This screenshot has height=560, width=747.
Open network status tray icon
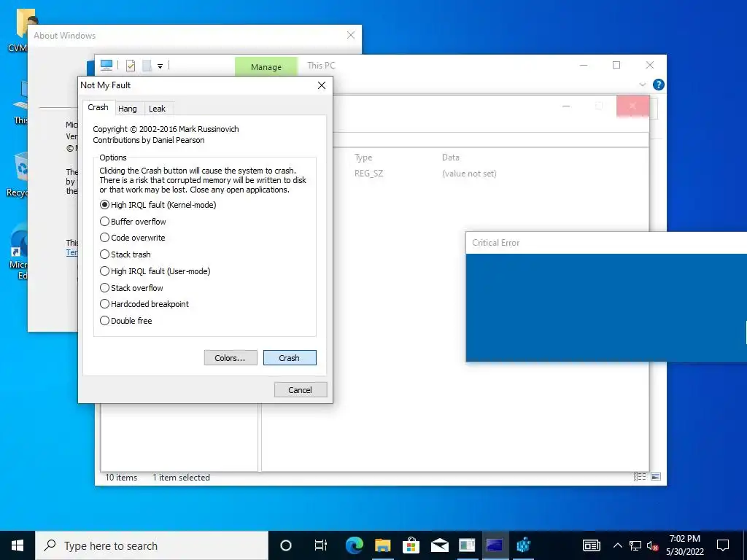coord(635,545)
